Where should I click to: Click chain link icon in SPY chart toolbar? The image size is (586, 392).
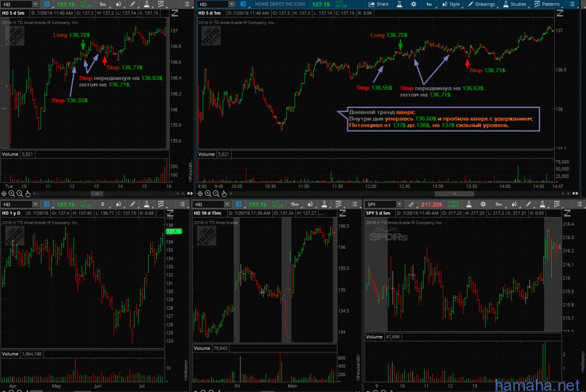411,205
